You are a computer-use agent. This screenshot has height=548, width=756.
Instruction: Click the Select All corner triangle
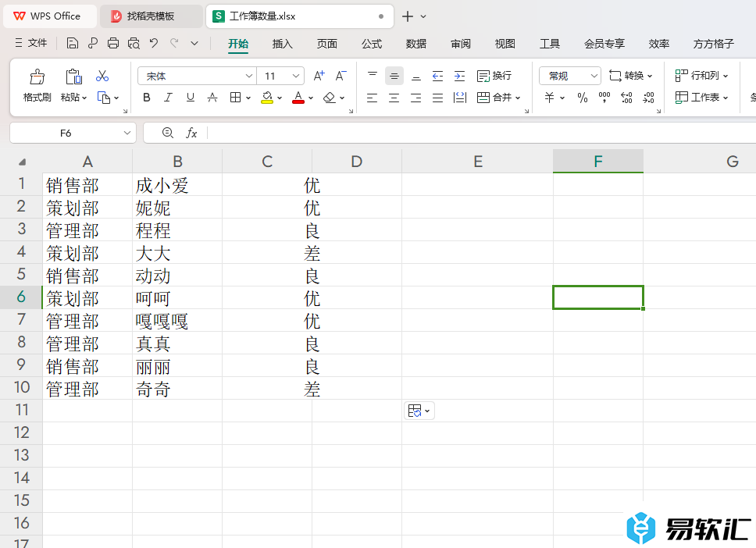22,162
